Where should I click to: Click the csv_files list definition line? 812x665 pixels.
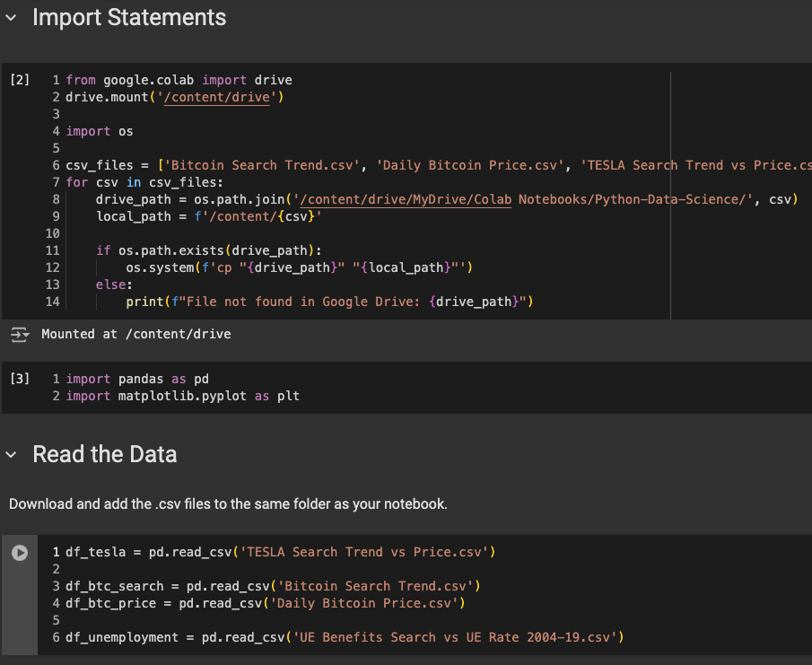pos(431,165)
